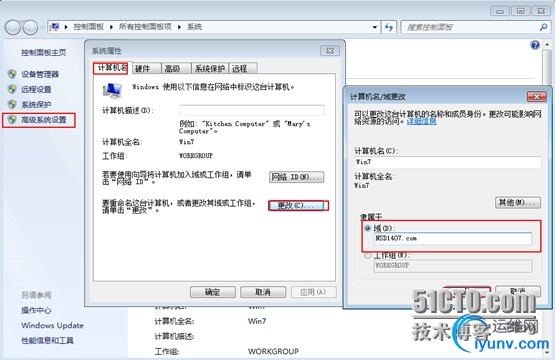Open 设备管理器 link in sidebar
The width and height of the screenshot is (555, 360).
tap(40, 74)
